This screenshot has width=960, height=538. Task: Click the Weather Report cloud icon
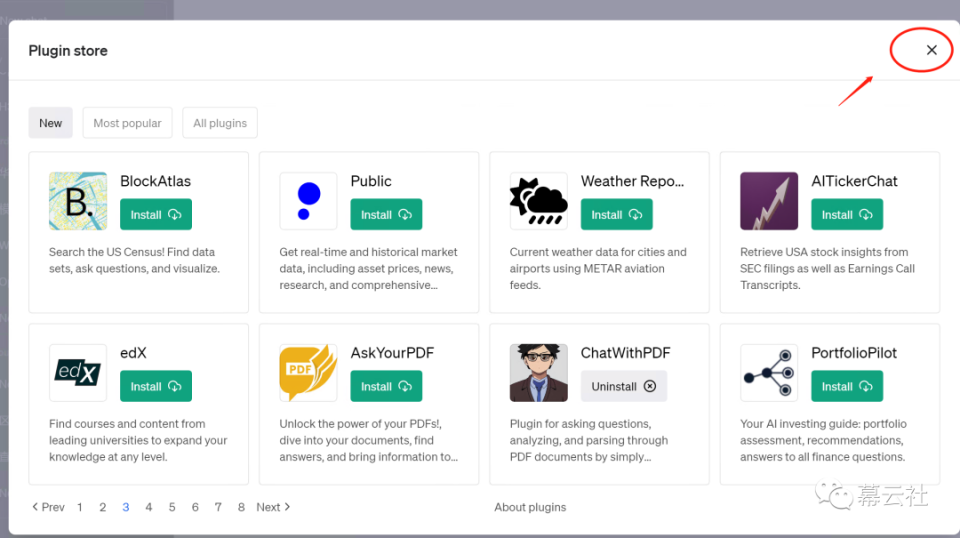click(x=539, y=201)
